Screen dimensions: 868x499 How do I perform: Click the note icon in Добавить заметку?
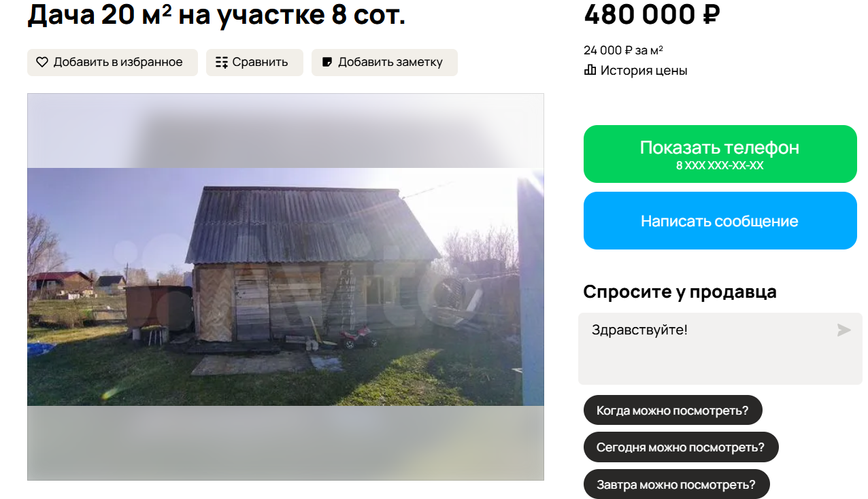point(327,63)
